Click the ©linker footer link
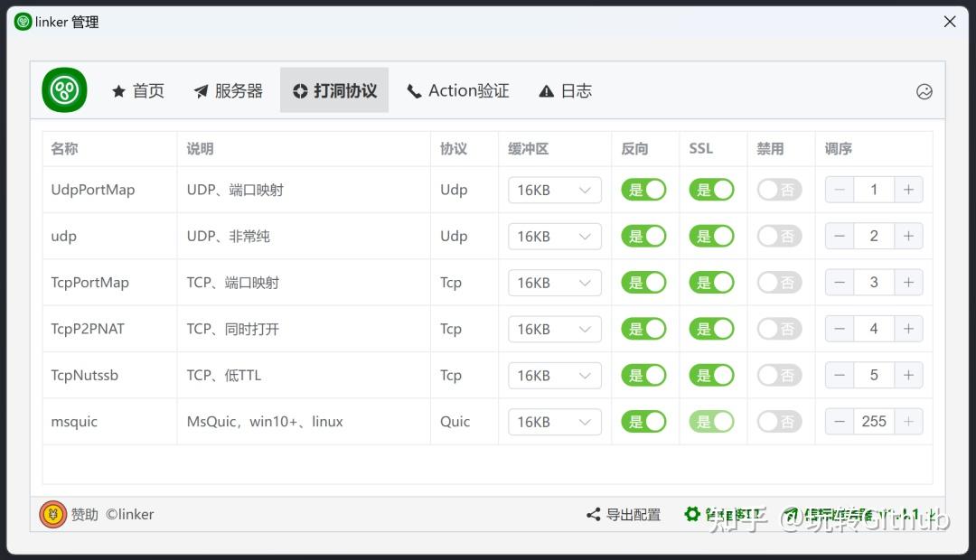Screen dimensions: 976x560 click(129, 515)
